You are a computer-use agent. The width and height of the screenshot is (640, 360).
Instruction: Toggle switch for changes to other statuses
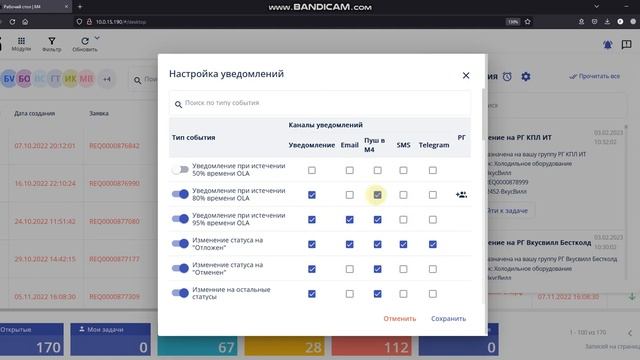(x=180, y=293)
